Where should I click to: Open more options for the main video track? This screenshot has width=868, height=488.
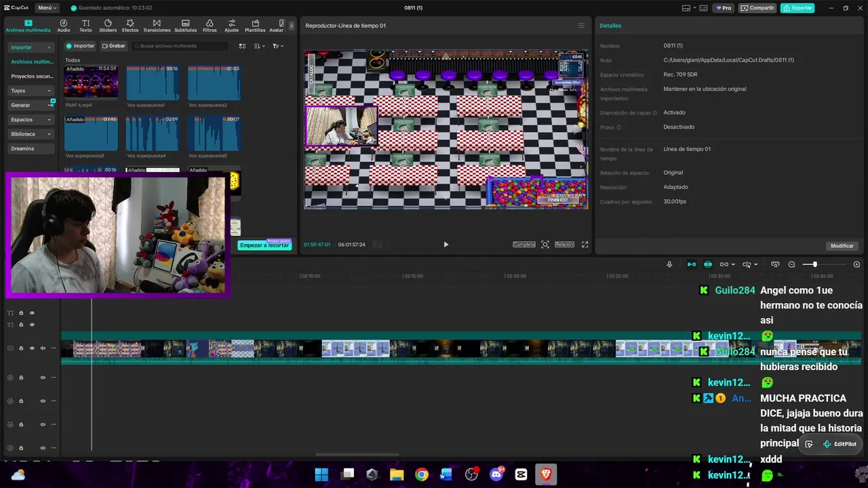pos(53,348)
